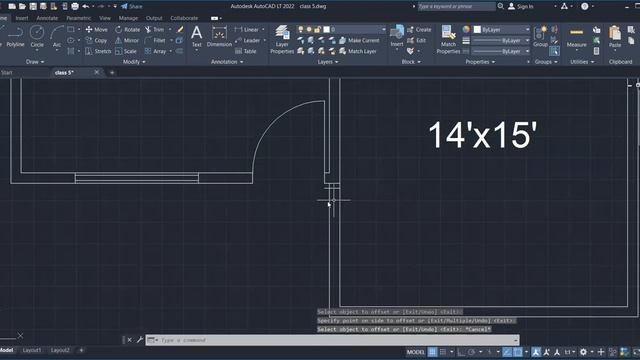
Task: Choose the Copy command
Action: 96,40
